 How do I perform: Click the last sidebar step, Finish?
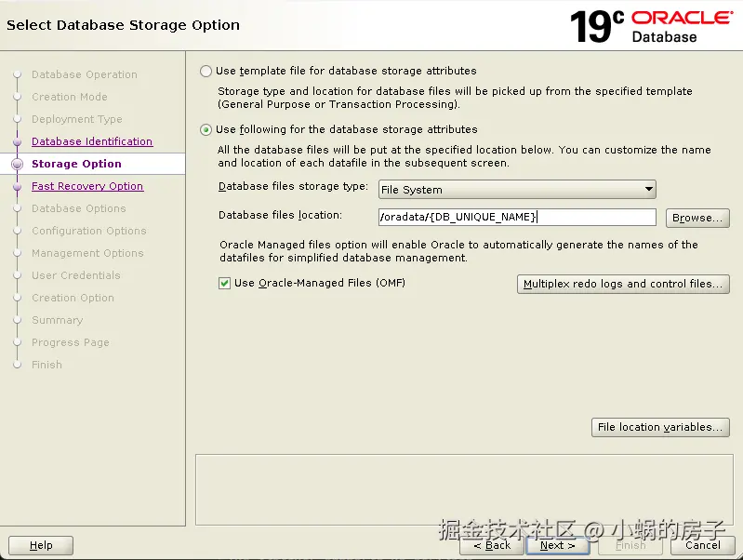coord(46,365)
